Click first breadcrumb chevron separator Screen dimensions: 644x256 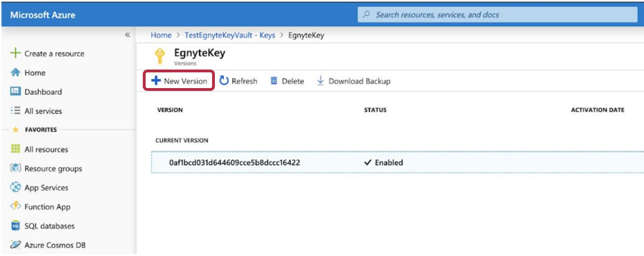click(178, 35)
